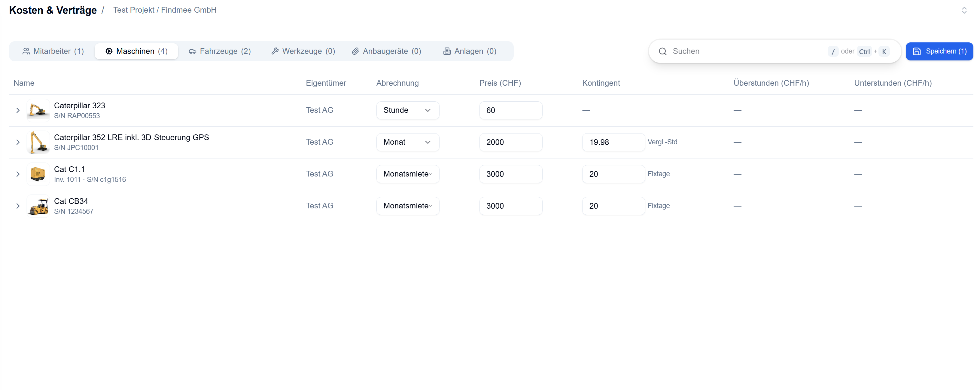980x390 pixels.
Task: Click the price field showing 2000
Action: pyautogui.click(x=510, y=142)
